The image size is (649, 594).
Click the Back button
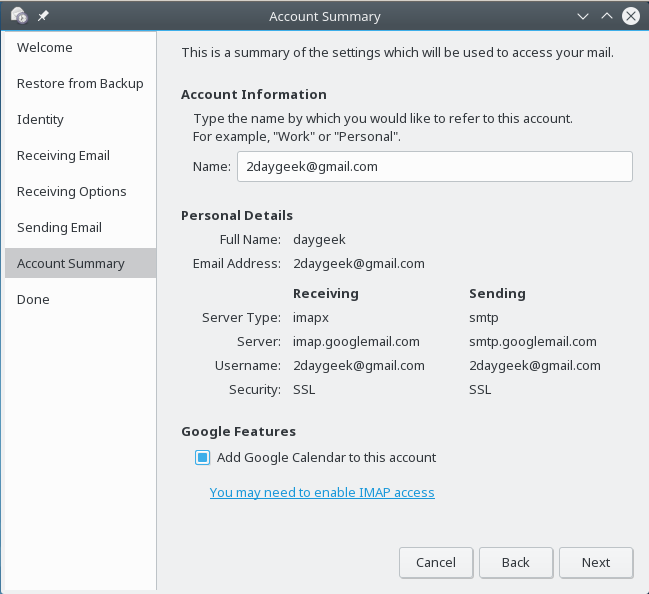pyautogui.click(x=516, y=562)
